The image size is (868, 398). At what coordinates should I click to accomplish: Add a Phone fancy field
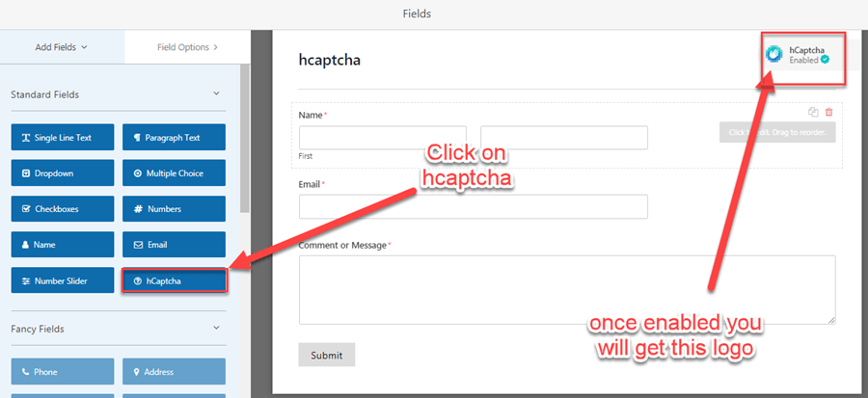(x=63, y=372)
